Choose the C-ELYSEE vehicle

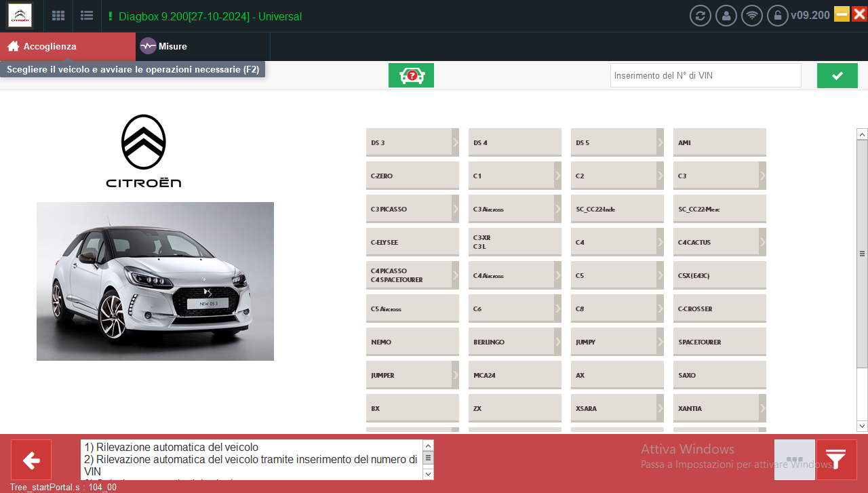412,242
